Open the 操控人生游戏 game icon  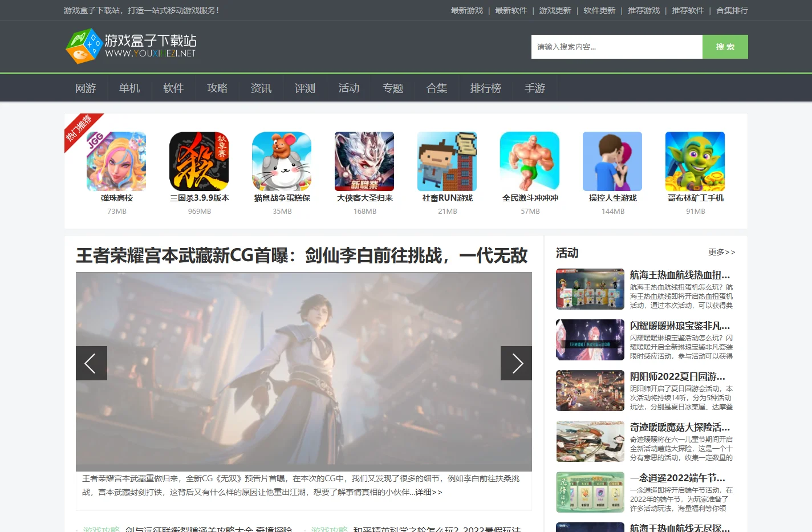[x=612, y=161]
